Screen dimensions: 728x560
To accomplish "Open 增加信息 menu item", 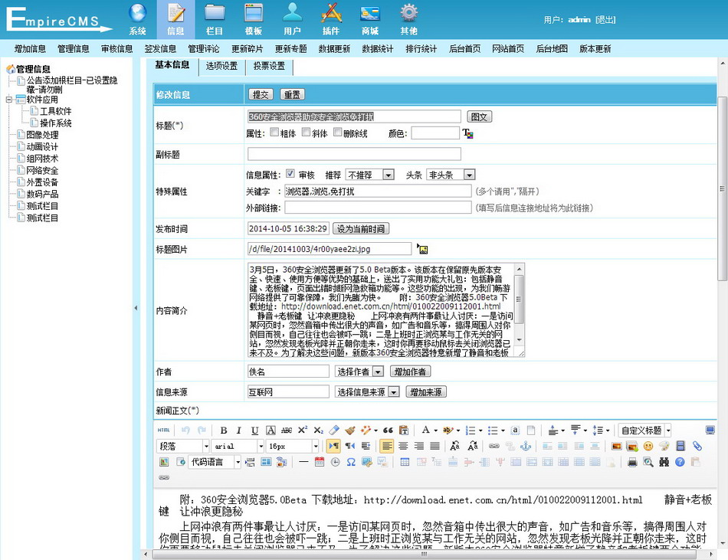I will coord(30,49).
